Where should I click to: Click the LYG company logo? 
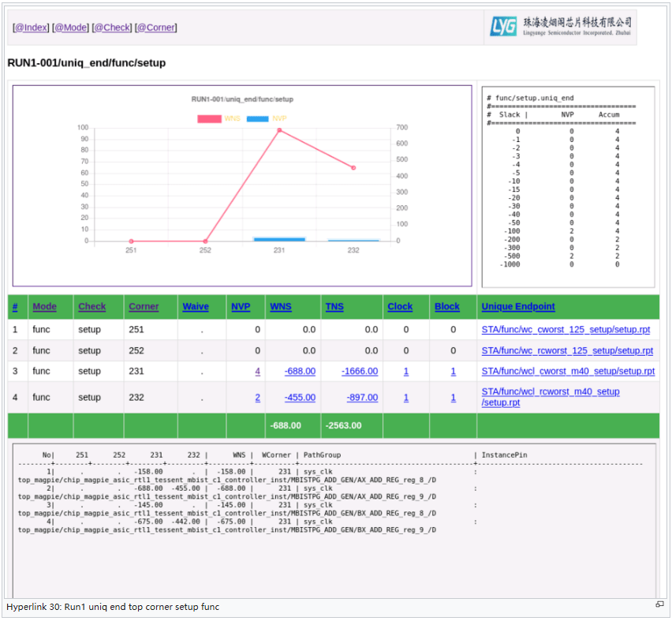561,28
